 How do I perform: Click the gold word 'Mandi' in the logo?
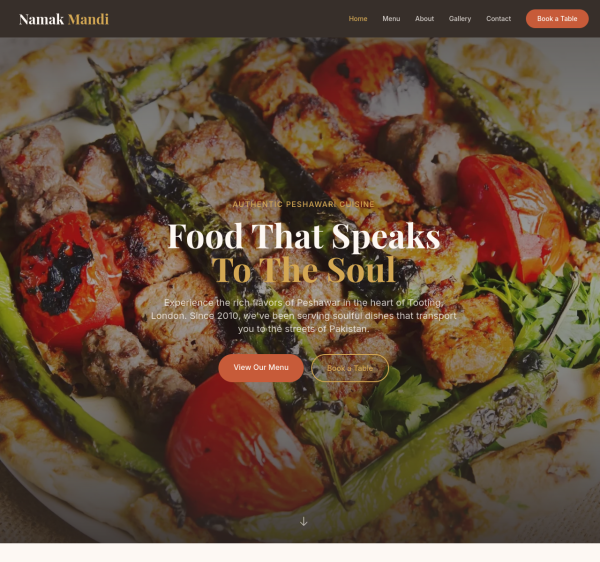88,19
